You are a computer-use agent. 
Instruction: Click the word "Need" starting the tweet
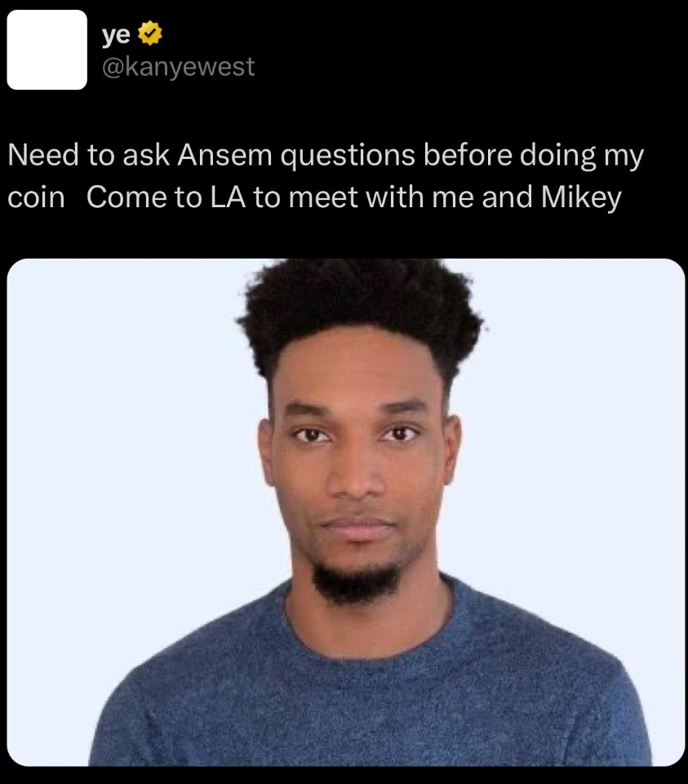(43, 154)
